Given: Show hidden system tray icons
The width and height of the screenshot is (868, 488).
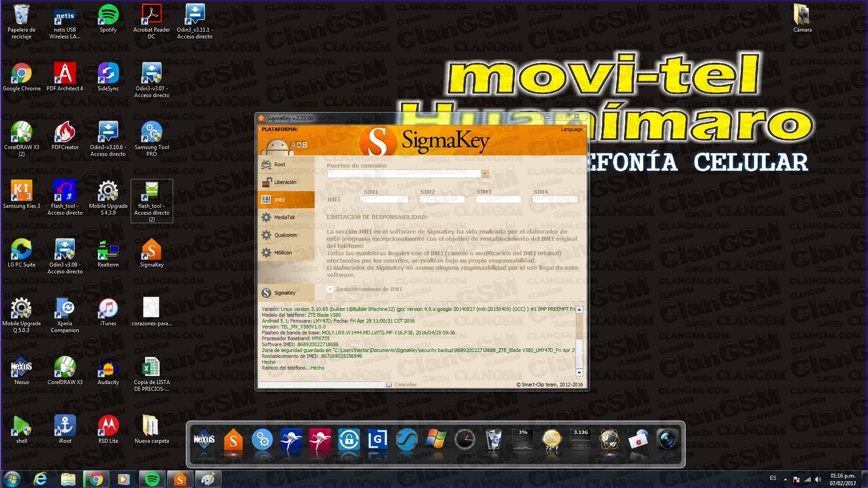Looking at the screenshot, I should (x=785, y=479).
